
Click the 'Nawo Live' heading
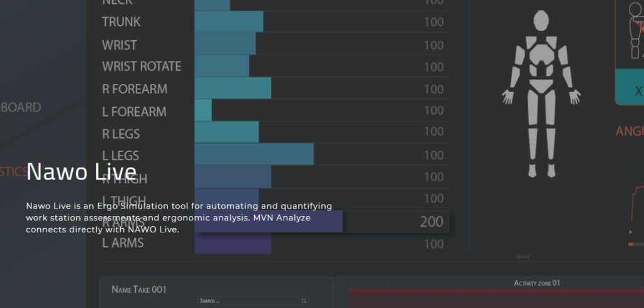(x=81, y=171)
